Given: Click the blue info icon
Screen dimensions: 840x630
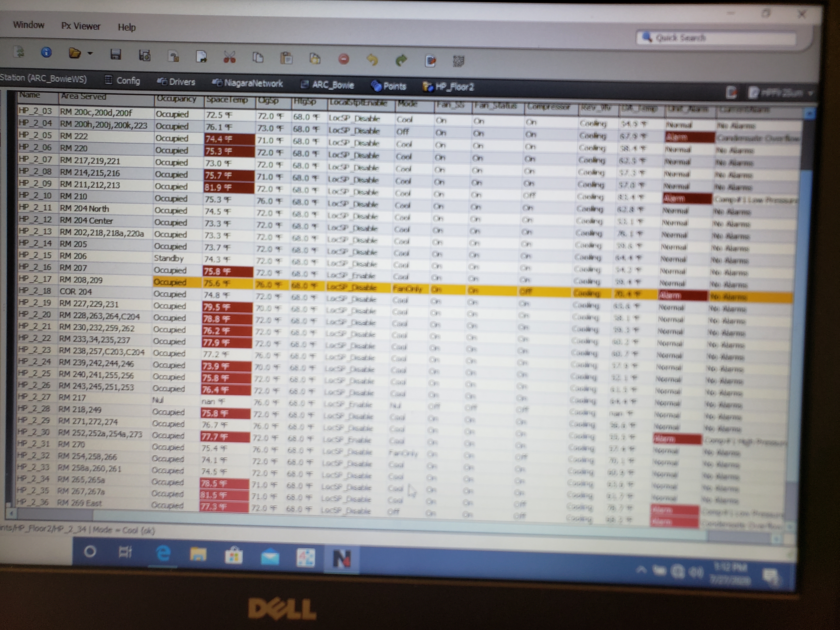Looking at the screenshot, I should tap(46, 52).
